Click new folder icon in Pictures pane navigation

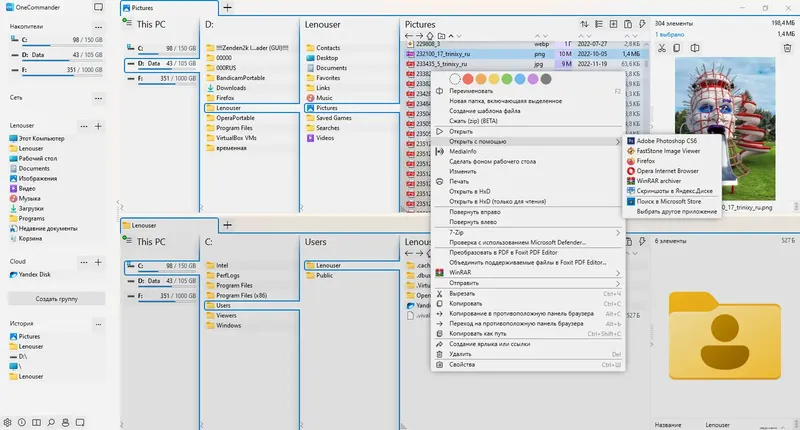point(441,36)
